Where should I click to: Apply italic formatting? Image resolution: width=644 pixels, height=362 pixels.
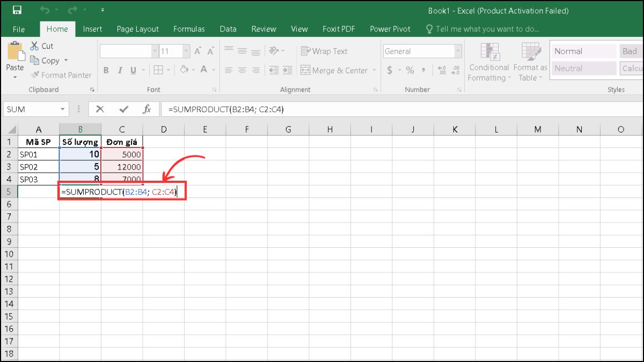click(119, 70)
